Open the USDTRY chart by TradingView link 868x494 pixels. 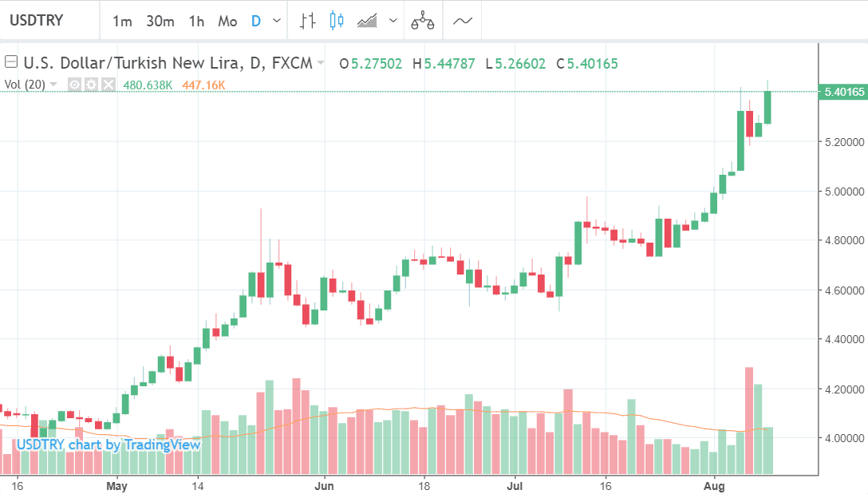(108, 445)
